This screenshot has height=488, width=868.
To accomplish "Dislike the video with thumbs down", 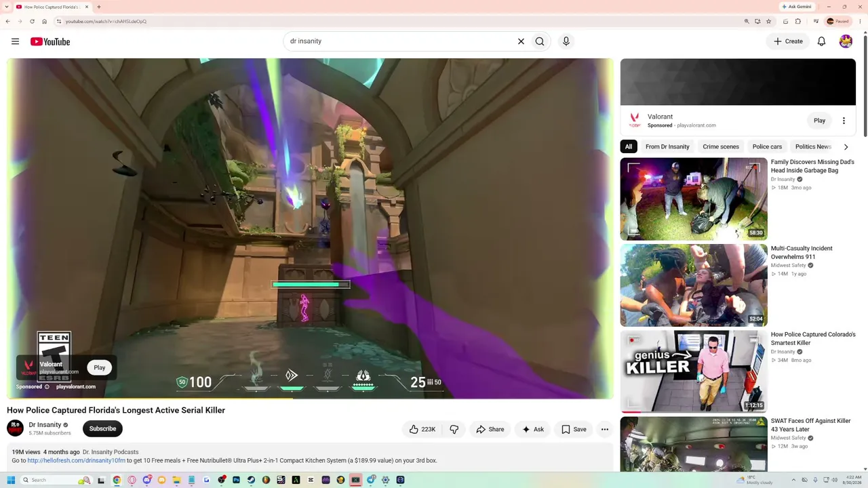I will coord(454,429).
